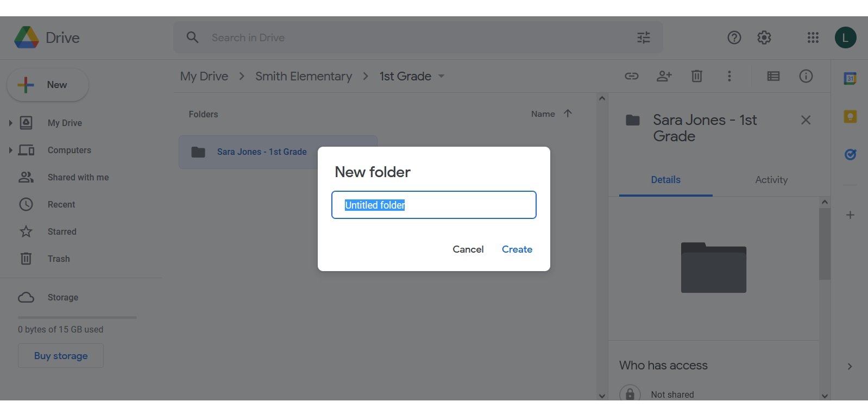Image resolution: width=868 pixels, height=414 pixels.
Task: Click the '0 bytes of 15 GB used' text
Action: point(60,329)
